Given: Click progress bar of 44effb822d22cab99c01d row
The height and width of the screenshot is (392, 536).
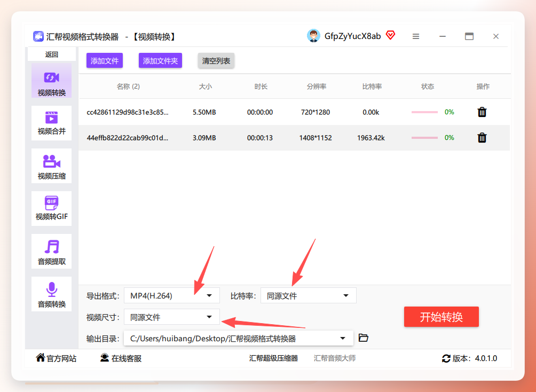Looking at the screenshot, I should click(x=424, y=138).
